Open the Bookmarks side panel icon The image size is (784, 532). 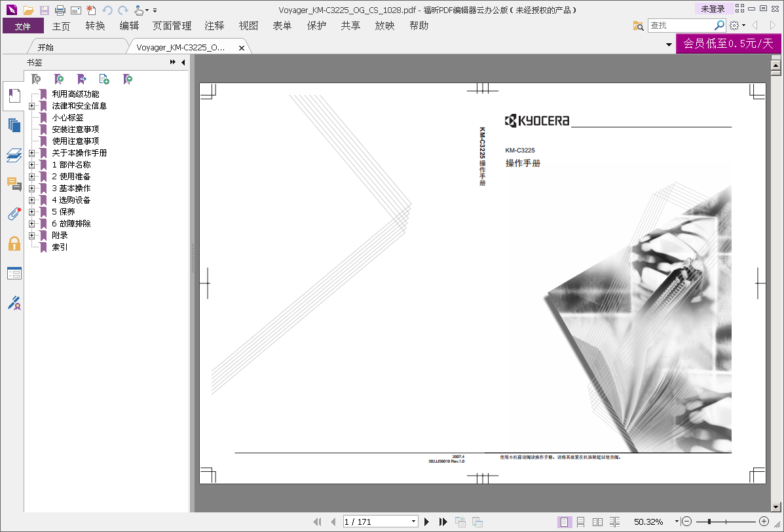click(x=14, y=96)
